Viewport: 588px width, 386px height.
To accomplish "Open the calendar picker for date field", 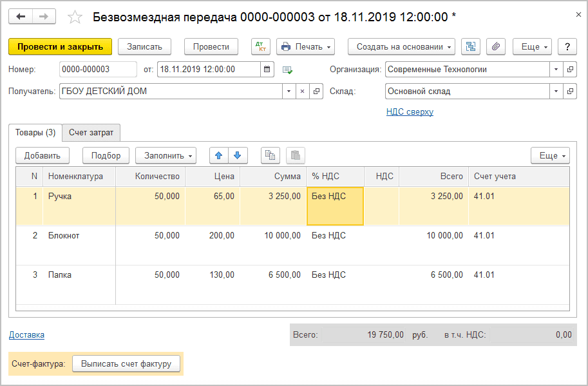I will tap(267, 70).
